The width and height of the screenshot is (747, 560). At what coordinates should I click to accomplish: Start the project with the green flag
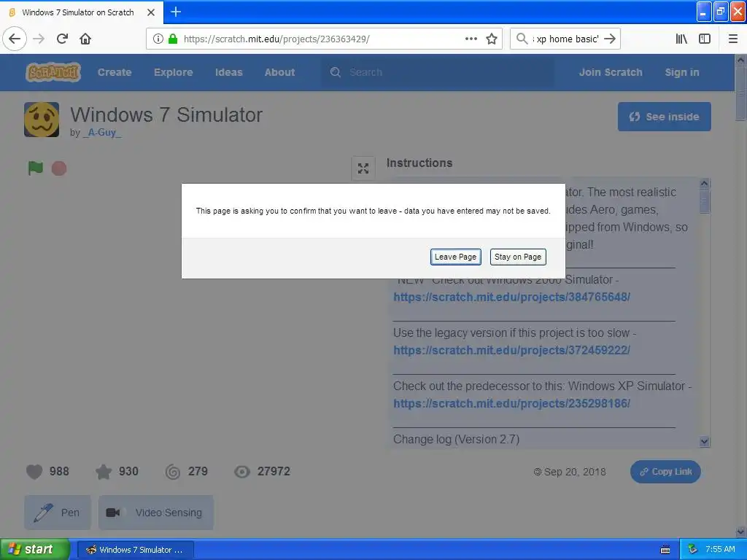[x=35, y=168]
